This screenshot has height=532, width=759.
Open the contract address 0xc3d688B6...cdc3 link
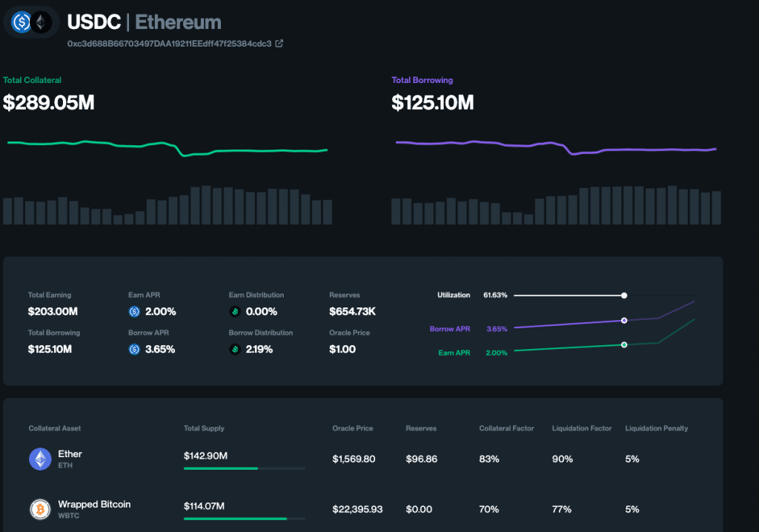pyautogui.click(x=170, y=44)
